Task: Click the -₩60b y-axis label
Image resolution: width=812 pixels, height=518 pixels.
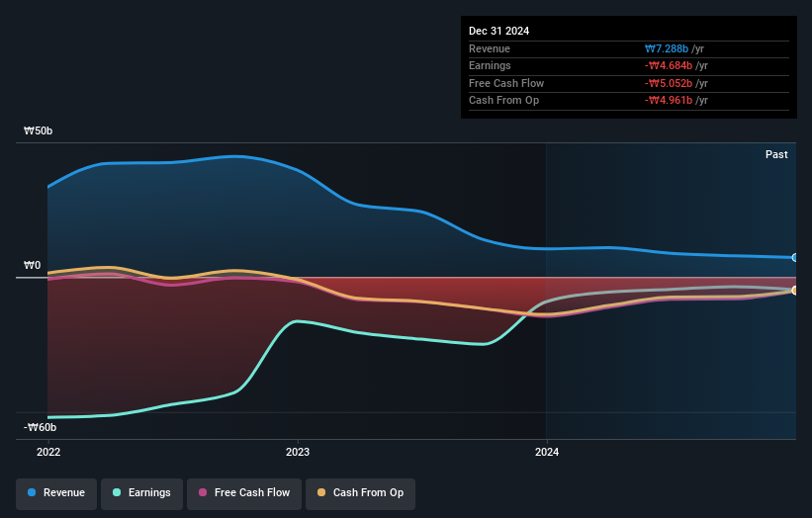Action: [x=40, y=427]
